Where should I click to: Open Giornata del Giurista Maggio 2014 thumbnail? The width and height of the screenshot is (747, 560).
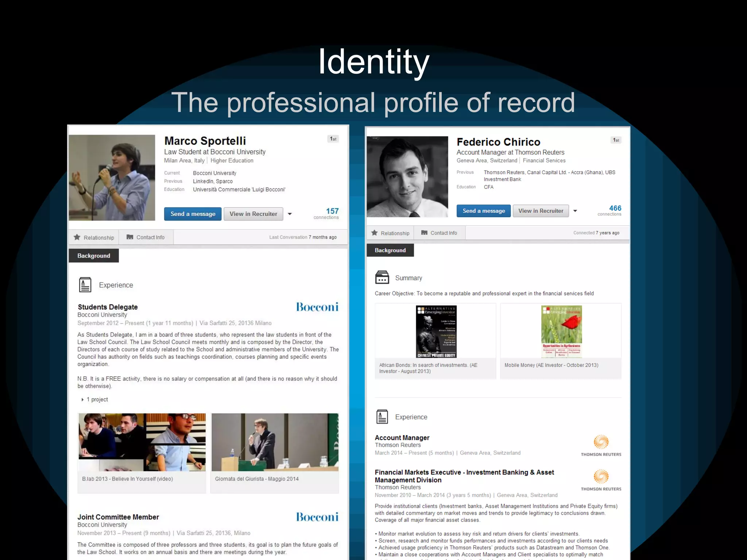[x=275, y=442]
